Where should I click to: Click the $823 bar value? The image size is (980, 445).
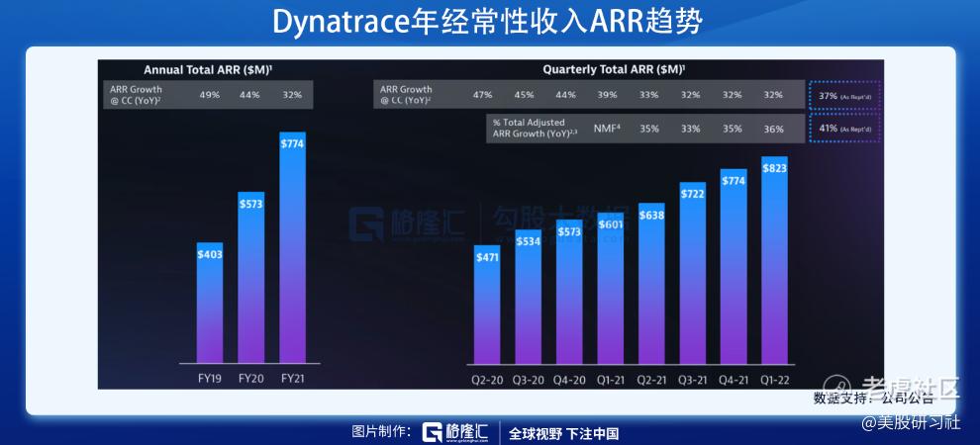775,168
